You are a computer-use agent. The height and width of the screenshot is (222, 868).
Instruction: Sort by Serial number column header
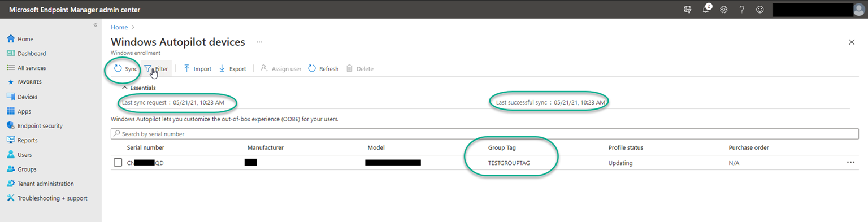146,148
